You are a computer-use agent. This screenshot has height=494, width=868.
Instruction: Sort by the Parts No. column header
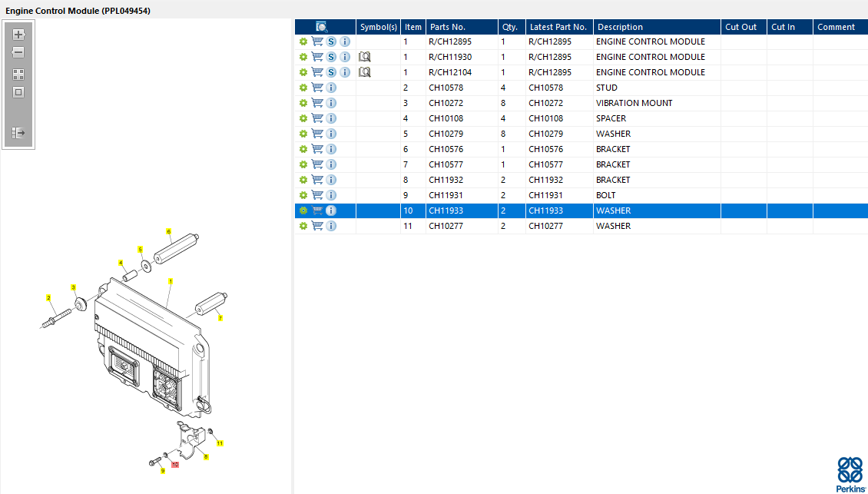(x=461, y=27)
